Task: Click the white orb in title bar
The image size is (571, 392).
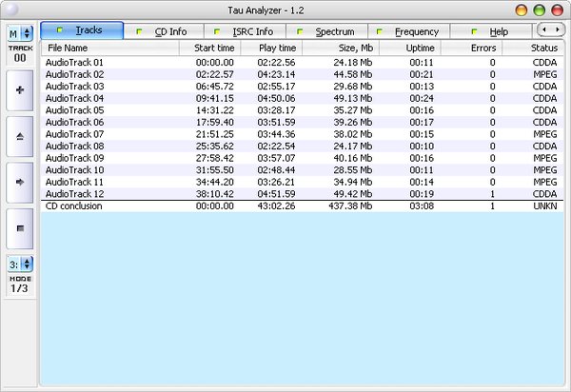Action: [x=10, y=10]
